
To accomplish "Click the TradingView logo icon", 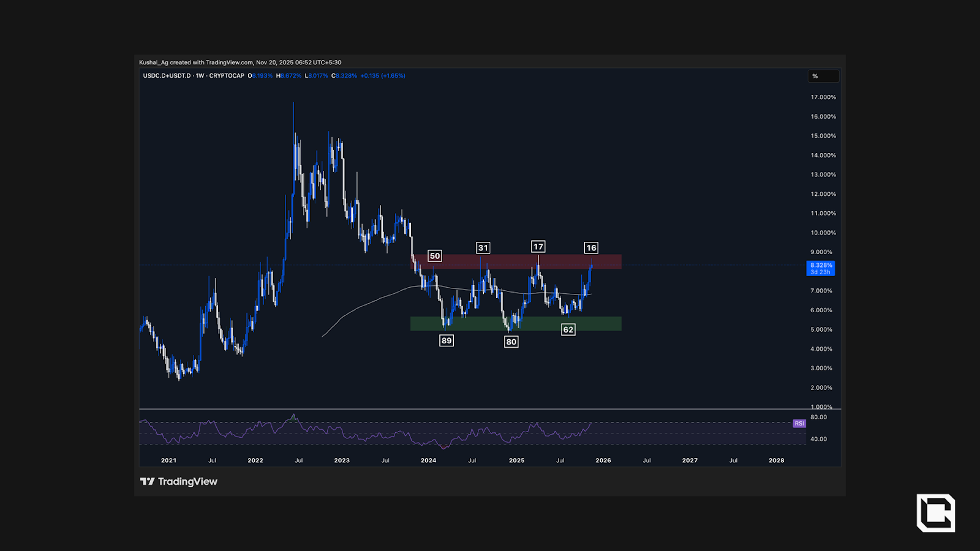I will tap(147, 482).
